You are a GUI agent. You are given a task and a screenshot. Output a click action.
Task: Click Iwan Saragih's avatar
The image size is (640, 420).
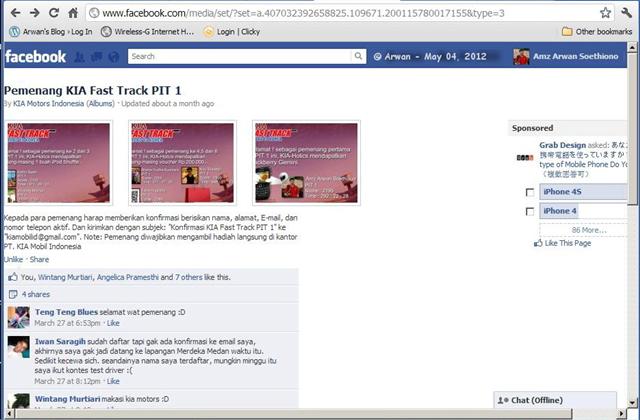19,347
